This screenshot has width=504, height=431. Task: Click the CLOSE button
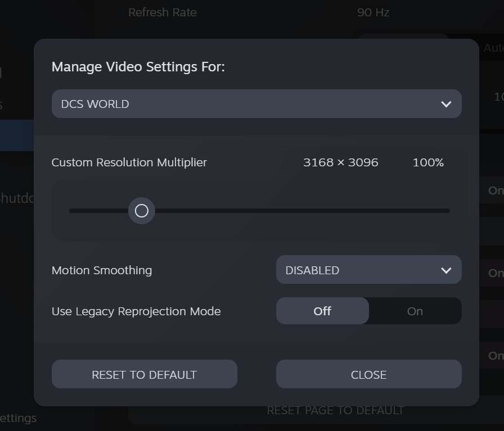[x=368, y=374]
